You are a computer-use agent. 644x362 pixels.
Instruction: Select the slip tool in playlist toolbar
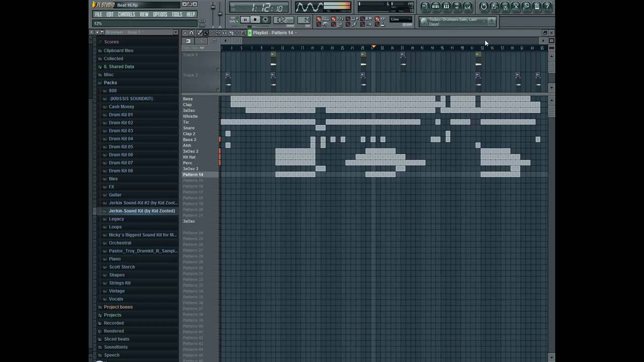pos(224,33)
